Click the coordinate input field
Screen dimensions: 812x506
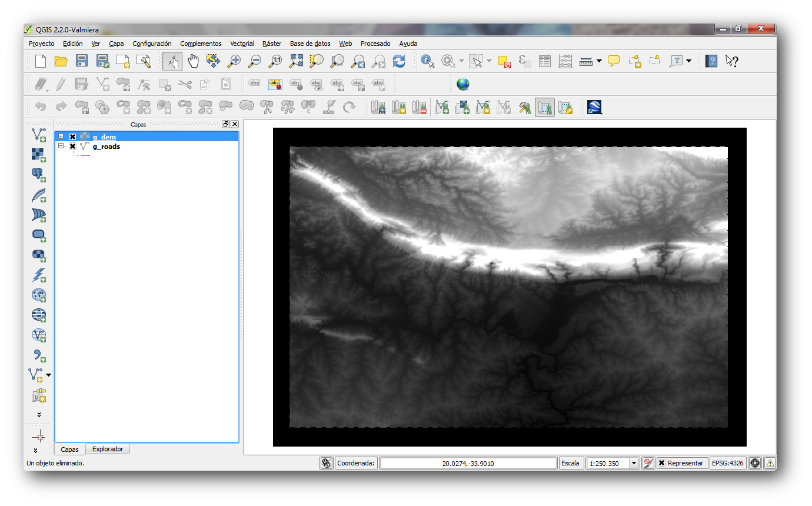(468, 463)
